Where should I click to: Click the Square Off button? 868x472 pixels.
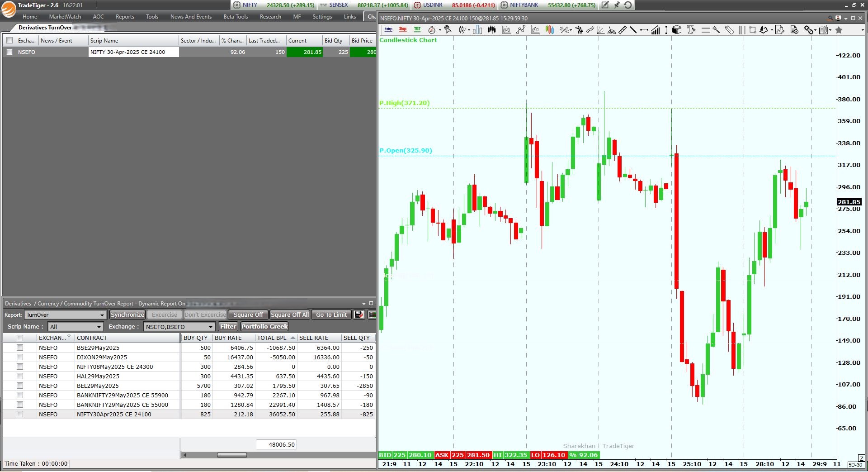pyautogui.click(x=248, y=315)
